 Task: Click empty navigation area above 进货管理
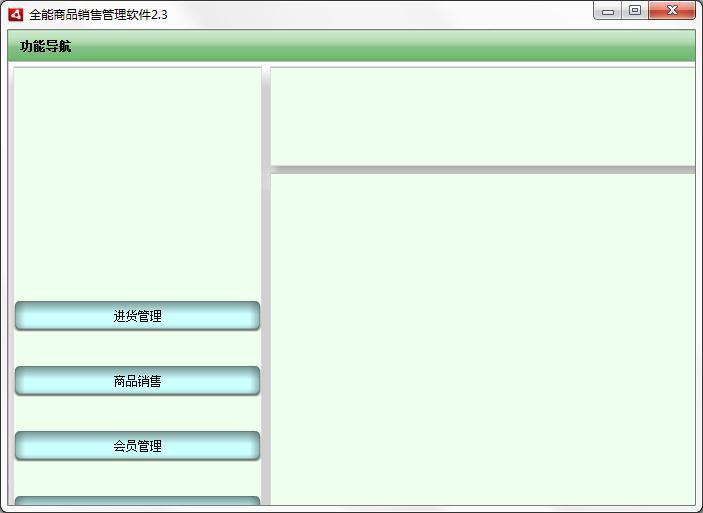[x=137, y=180]
